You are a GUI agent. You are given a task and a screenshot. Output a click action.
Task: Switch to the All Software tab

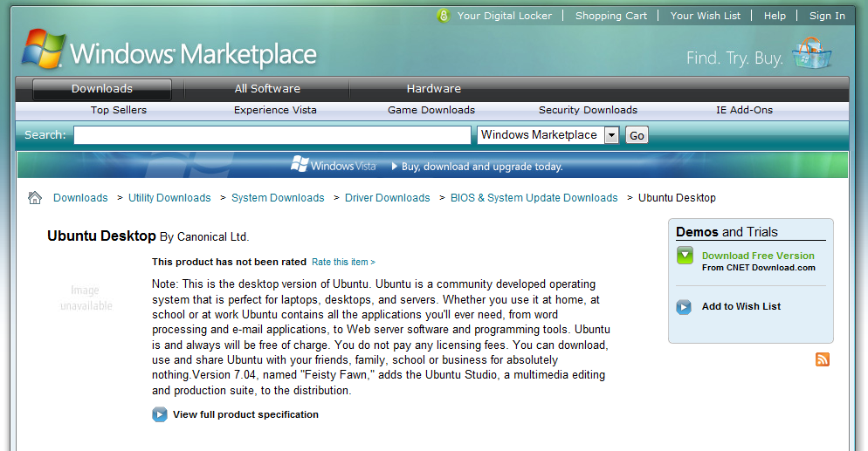(267, 88)
